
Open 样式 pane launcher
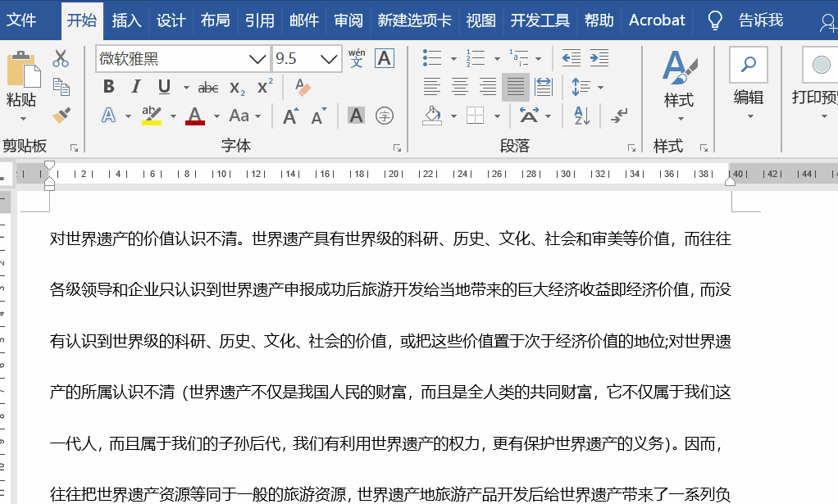tap(704, 148)
